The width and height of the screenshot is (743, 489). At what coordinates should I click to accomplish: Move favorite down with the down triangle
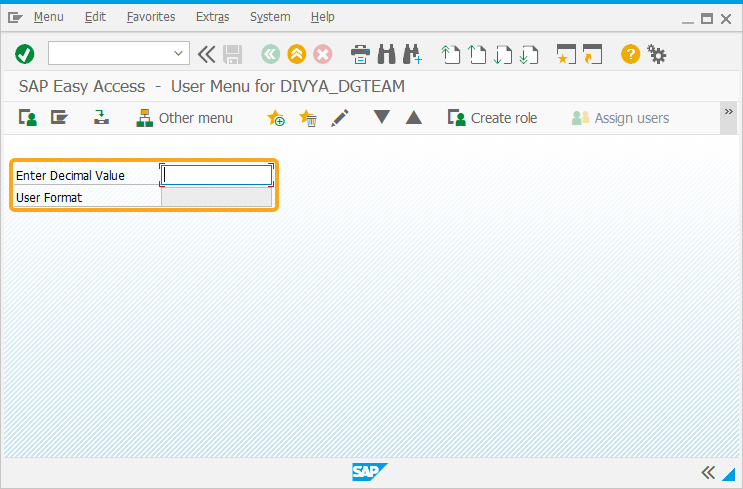tap(381, 117)
